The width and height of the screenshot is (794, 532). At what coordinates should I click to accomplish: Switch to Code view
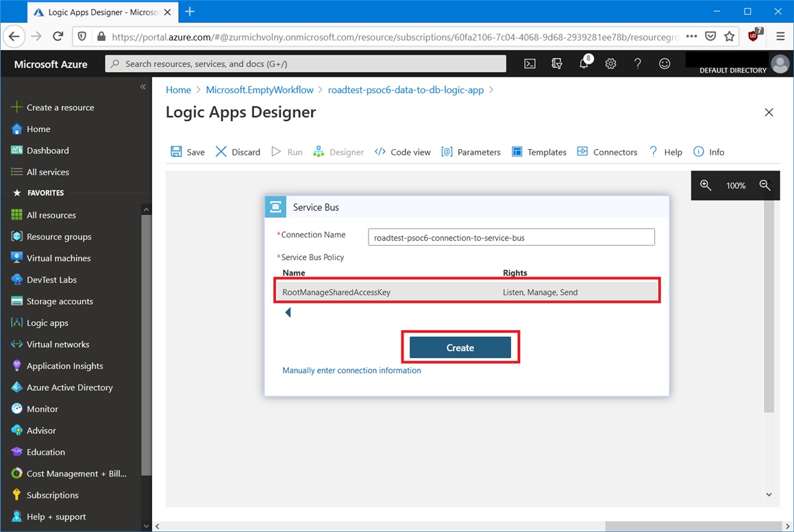[x=403, y=152]
